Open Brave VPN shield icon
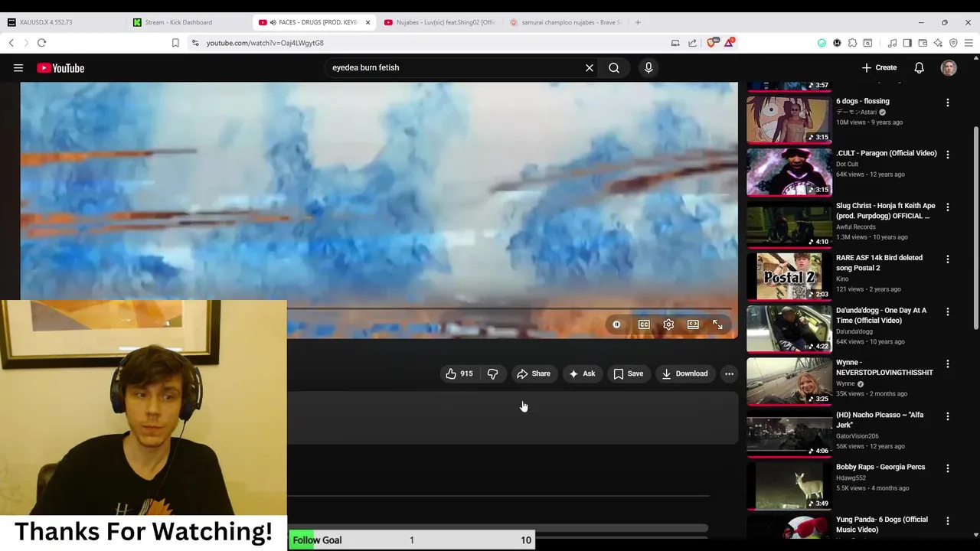 [x=953, y=43]
